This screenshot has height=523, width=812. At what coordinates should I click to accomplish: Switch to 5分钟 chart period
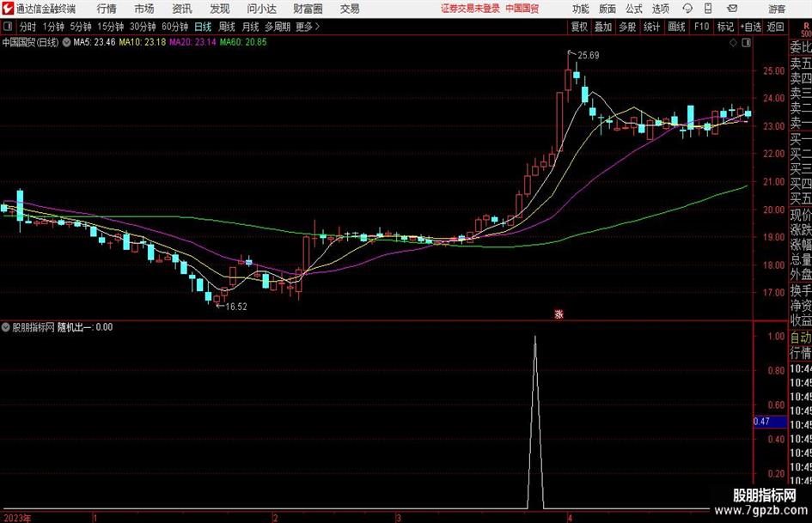tap(81, 27)
